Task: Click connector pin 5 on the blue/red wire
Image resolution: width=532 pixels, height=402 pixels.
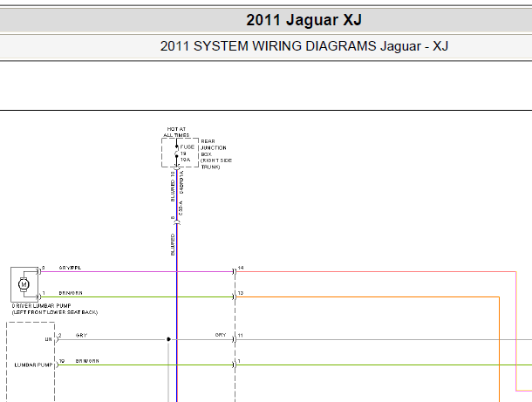Action: [173, 218]
